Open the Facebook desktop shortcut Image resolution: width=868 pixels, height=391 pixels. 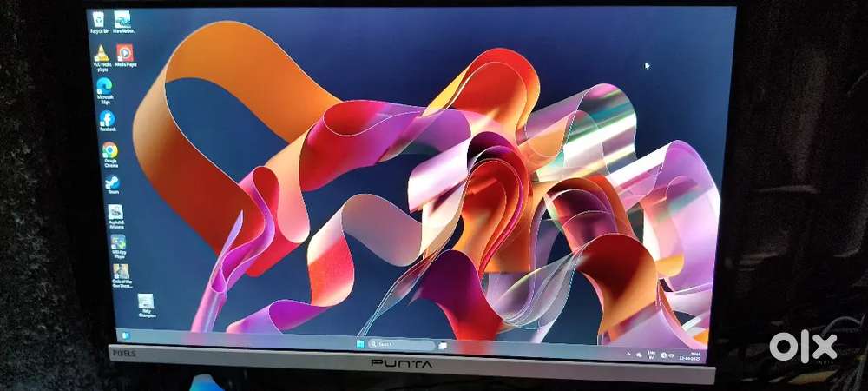[107, 119]
